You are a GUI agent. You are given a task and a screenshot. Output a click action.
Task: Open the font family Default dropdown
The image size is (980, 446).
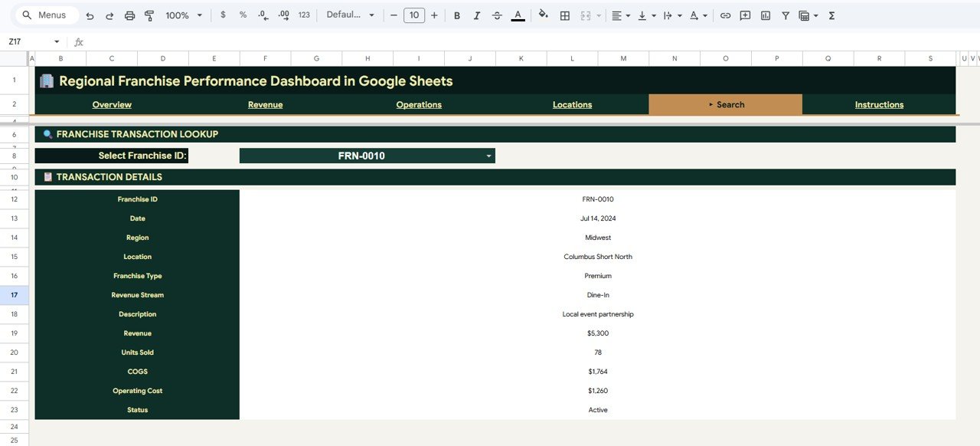(351, 15)
